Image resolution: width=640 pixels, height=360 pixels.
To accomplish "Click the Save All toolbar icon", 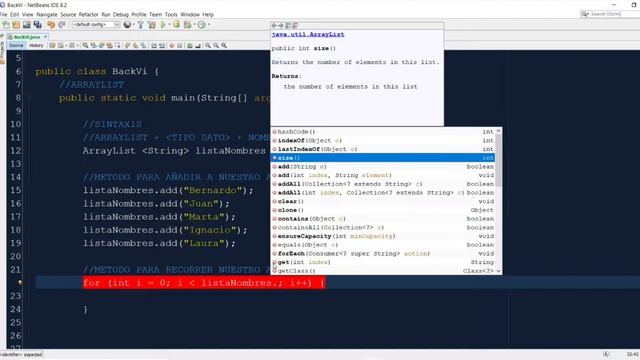I will (38, 25).
